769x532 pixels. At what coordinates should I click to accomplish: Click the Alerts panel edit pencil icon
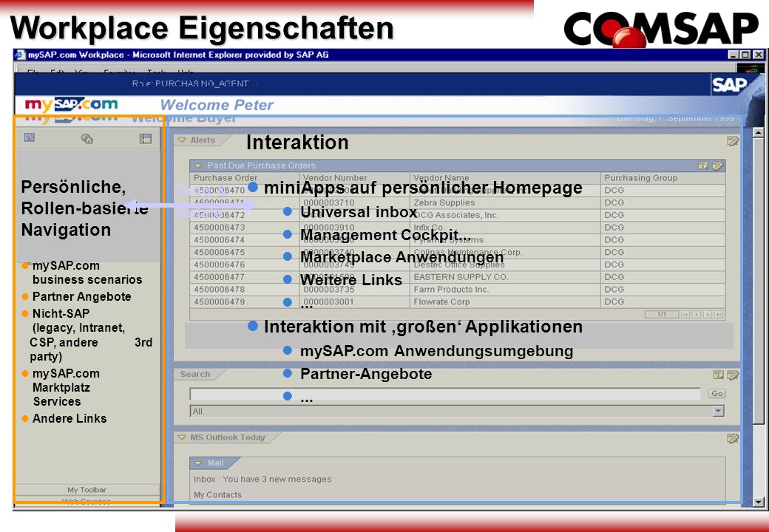[733, 141]
